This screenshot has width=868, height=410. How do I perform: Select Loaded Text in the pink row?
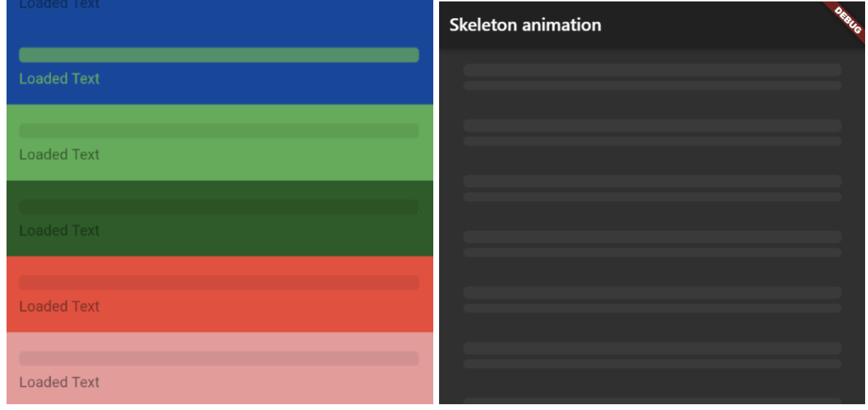[59, 382]
